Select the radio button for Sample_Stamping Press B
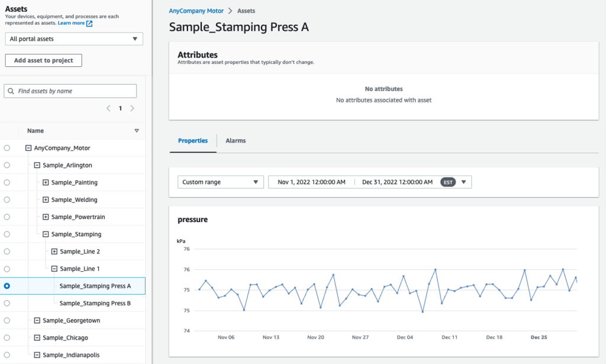 coord(7,303)
